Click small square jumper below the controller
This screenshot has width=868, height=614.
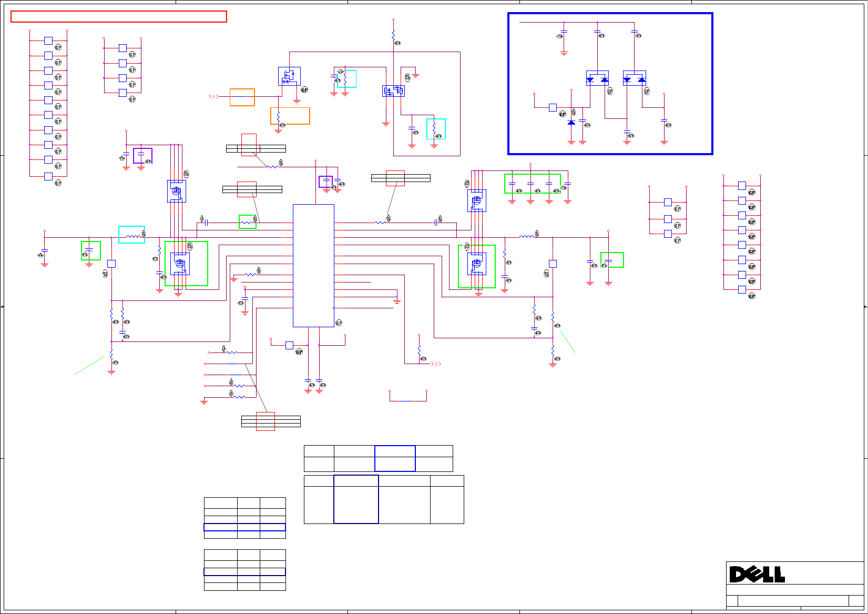289,345
